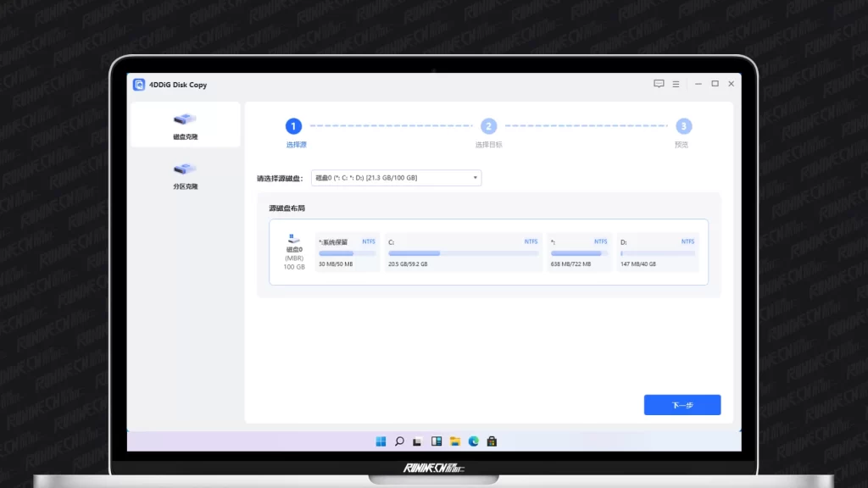Select the 系统保留 partition block
Viewport: 868px width, 488px height.
tap(348, 252)
